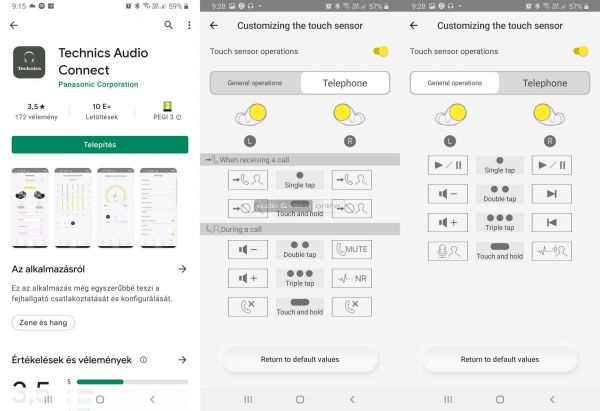Toggle Touch sensor operations in Telephone screen
Image resolution: width=600 pixels, height=411 pixels.
pos(381,51)
